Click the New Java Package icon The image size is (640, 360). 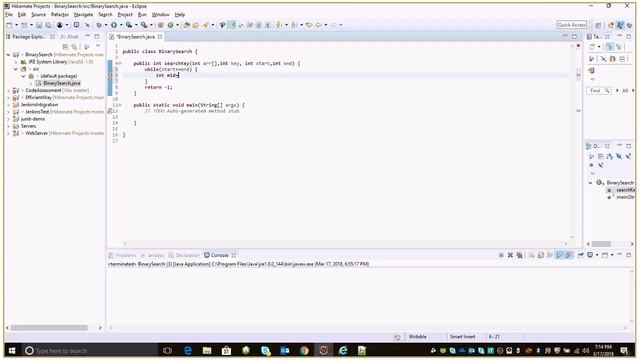click(161, 25)
